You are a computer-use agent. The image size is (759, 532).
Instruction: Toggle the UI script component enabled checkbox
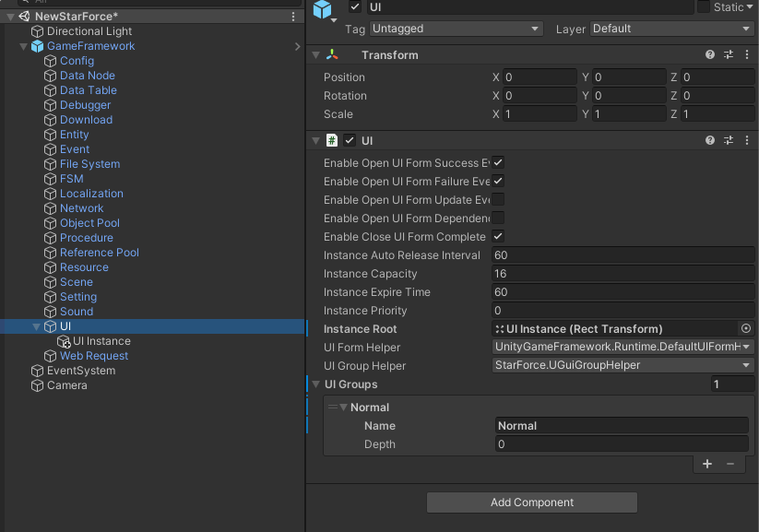click(x=349, y=140)
